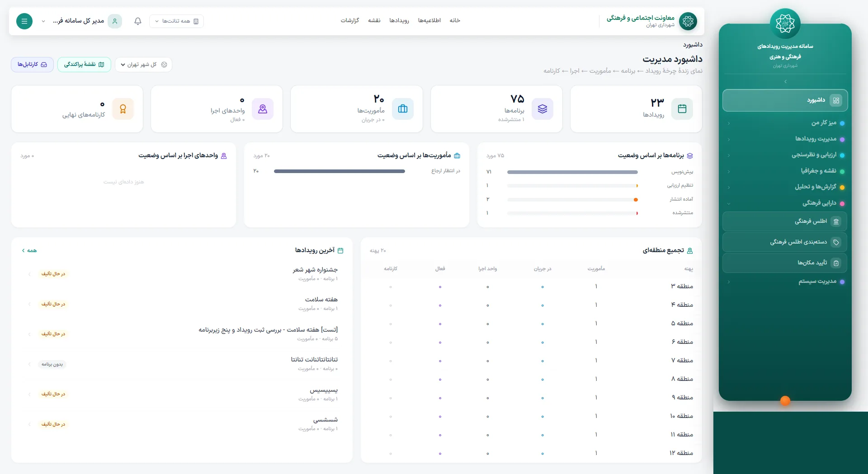Click the museum icon beside اطلس فرهنگی
Viewport: 868px width, 474px height.
[836, 221]
